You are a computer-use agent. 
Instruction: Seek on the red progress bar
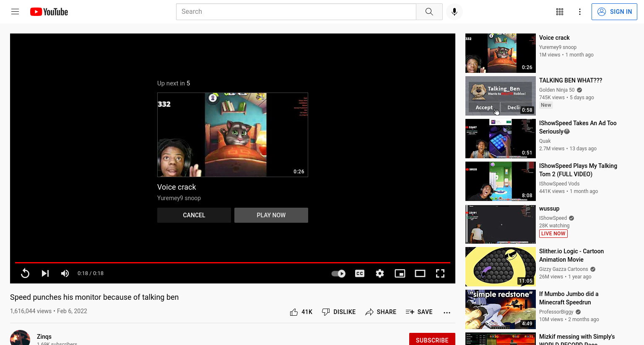click(x=233, y=263)
